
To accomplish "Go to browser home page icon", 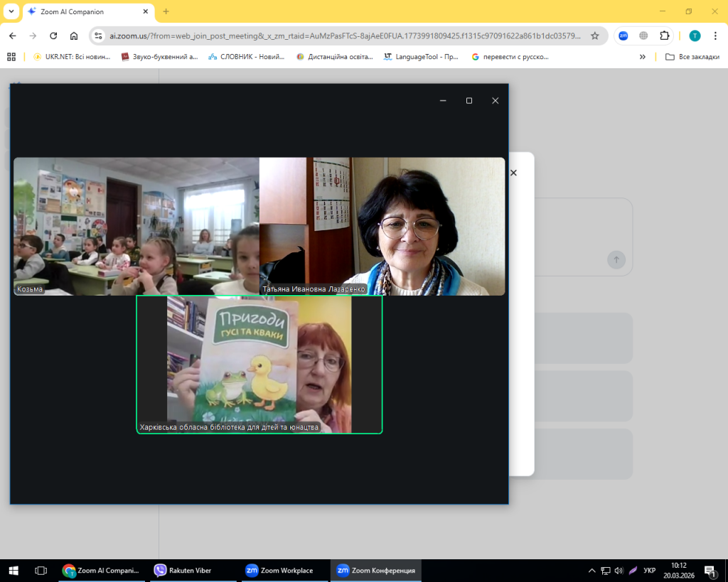I will [x=74, y=36].
